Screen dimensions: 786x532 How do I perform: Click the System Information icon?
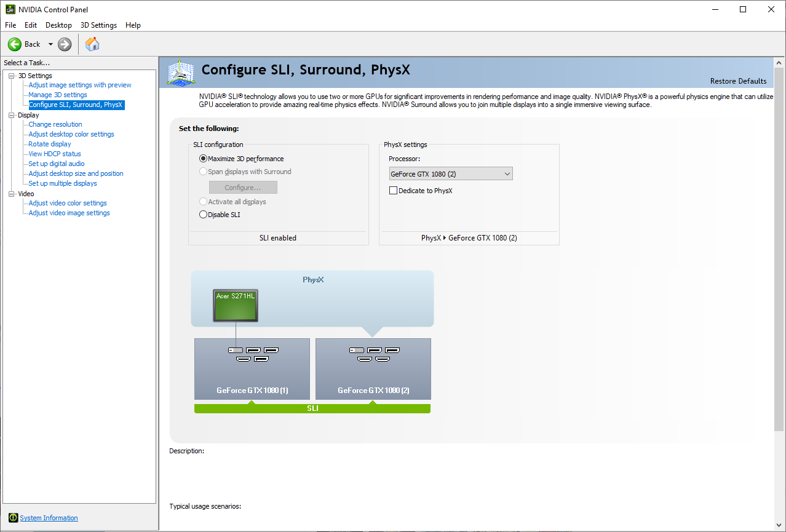pos(14,518)
